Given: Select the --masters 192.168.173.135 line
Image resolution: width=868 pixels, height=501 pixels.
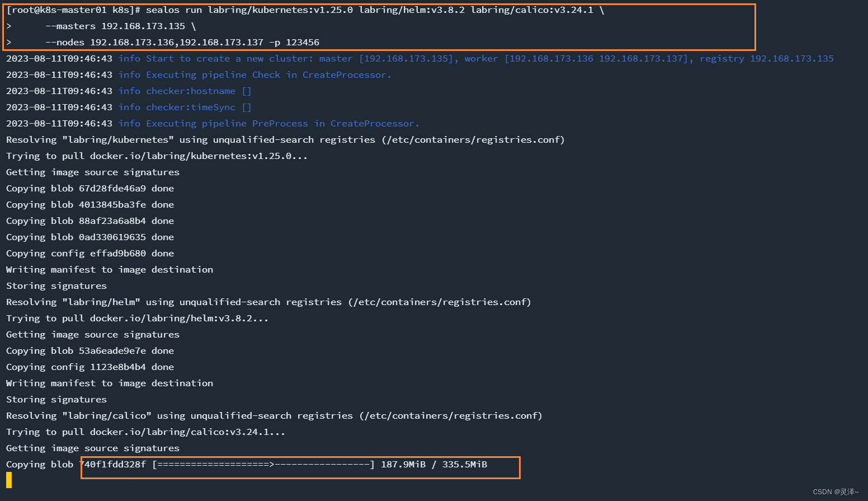Looking at the screenshot, I should coord(101,26).
